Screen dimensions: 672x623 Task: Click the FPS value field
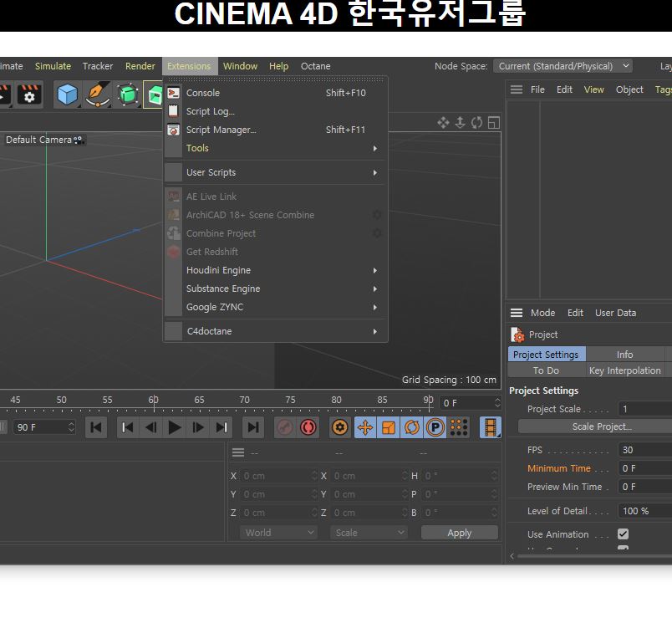tap(644, 450)
